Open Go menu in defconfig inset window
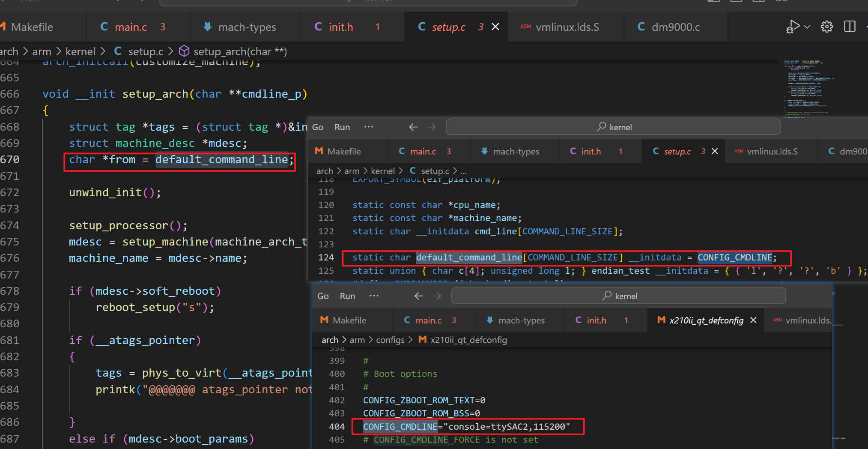 [323, 296]
